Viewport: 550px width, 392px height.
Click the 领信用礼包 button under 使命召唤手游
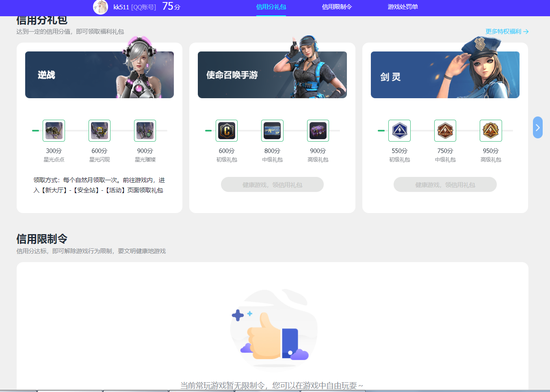coord(272,185)
